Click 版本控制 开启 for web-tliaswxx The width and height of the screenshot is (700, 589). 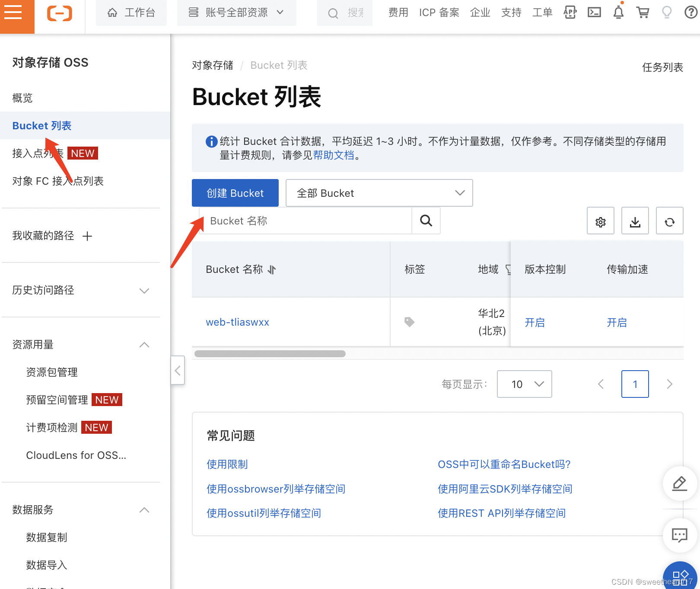coord(535,323)
